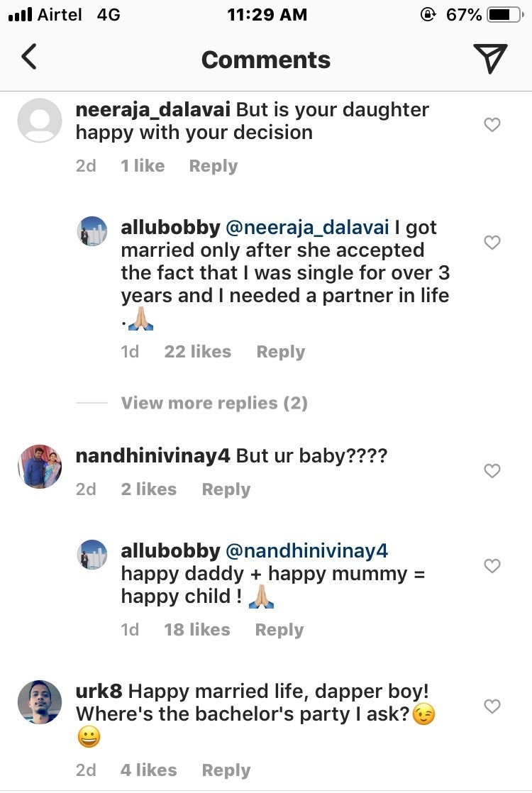Open allubobby's avatar on the first reply
Image resolution: width=532 pixels, height=793 pixels.
coord(92,231)
